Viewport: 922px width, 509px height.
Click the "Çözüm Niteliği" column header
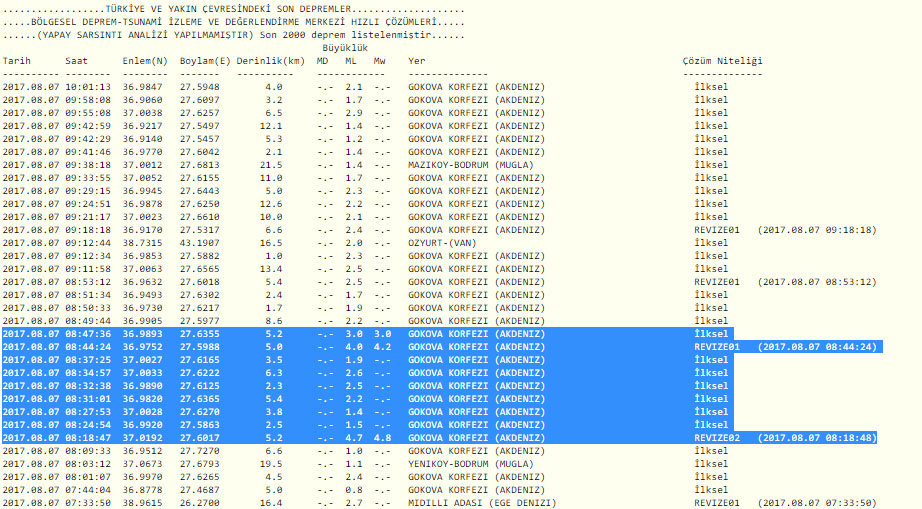point(722,61)
